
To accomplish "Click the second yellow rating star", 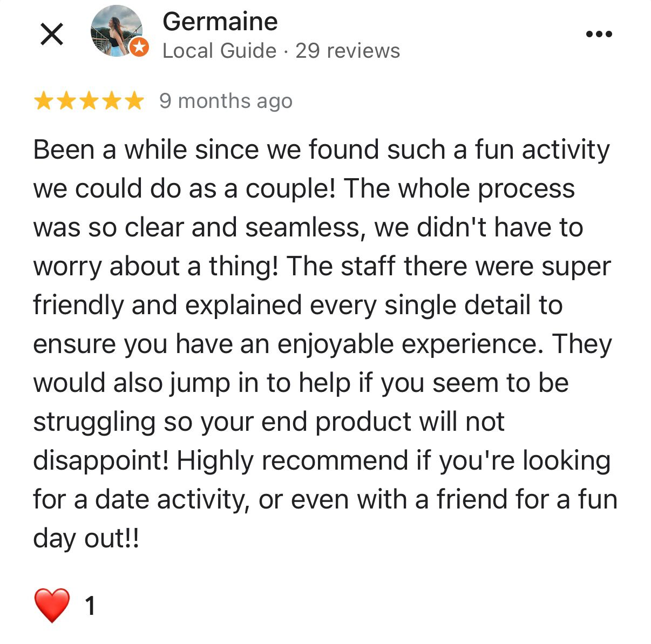I will pos(66,101).
